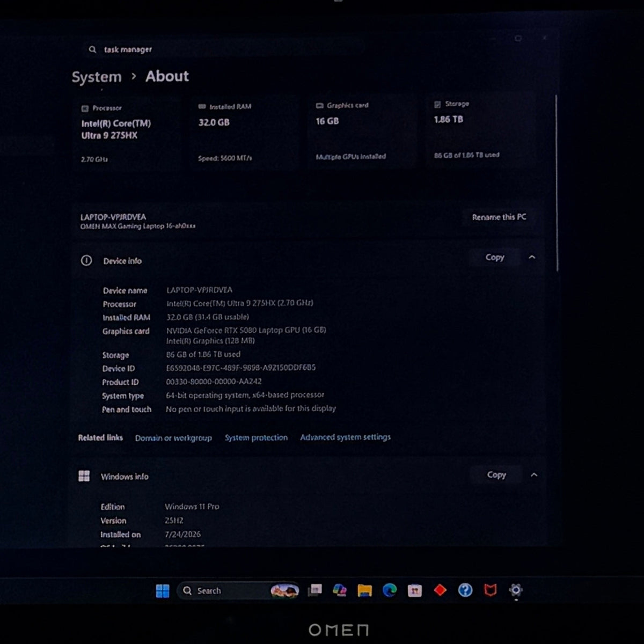Open the red diamond taskbar app
644x644 pixels.
pos(440,590)
